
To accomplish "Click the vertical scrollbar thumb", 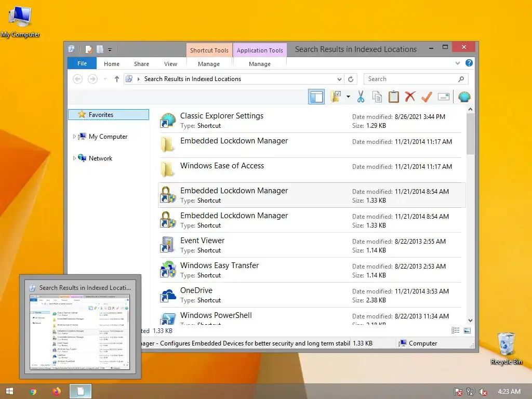I will pos(470,134).
